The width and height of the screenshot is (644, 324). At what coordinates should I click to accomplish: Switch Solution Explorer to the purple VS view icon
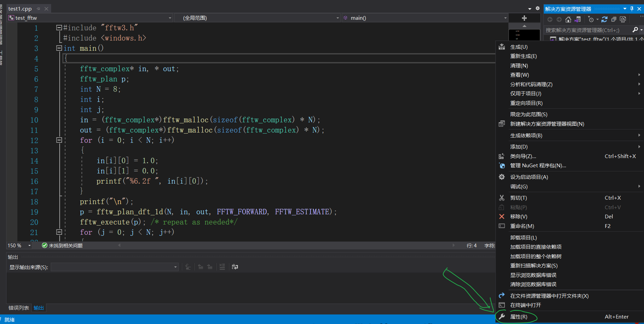578,19
